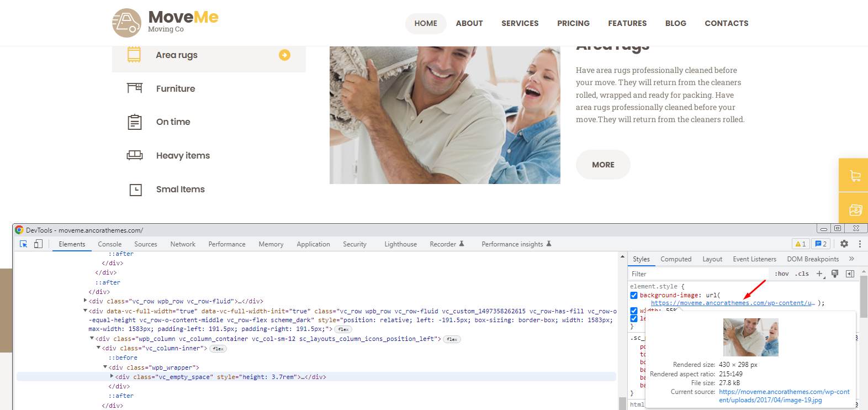
Task: Open the gallery side button below cart
Action: point(854,208)
